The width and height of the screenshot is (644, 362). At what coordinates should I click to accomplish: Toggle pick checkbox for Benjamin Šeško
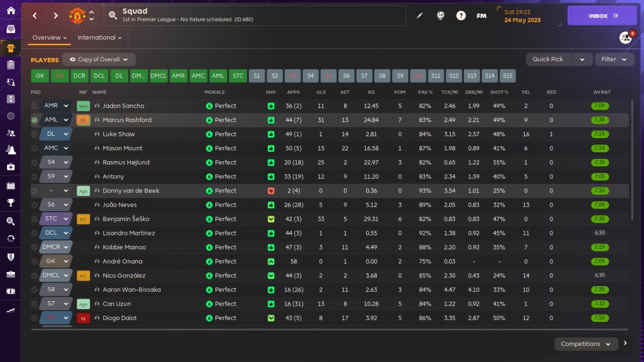click(x=34, y=219)
